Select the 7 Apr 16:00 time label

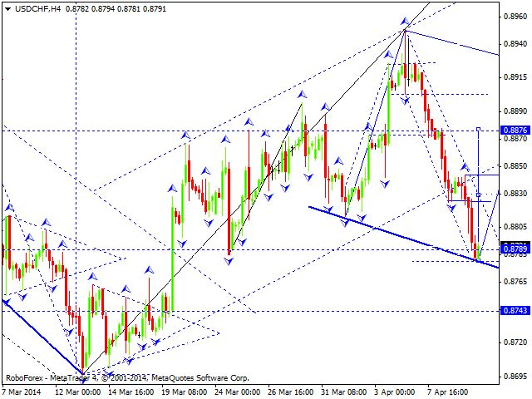pyautogui.click(x=448, y=392)
